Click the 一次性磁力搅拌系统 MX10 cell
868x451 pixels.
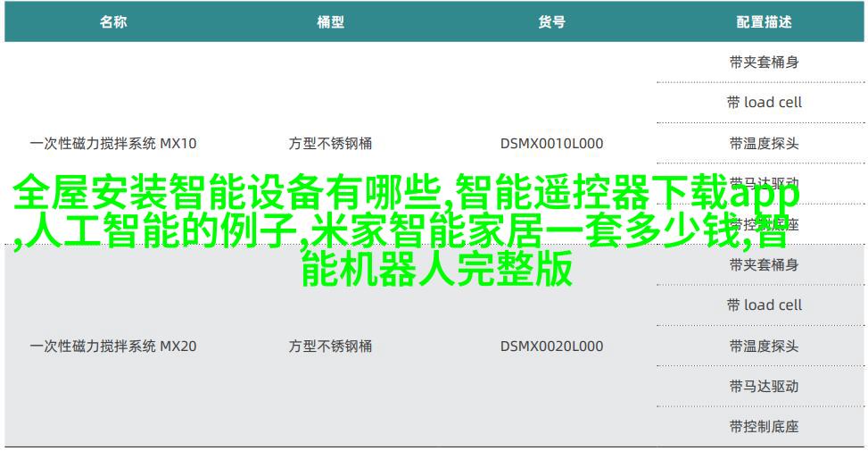coord(113,144)
